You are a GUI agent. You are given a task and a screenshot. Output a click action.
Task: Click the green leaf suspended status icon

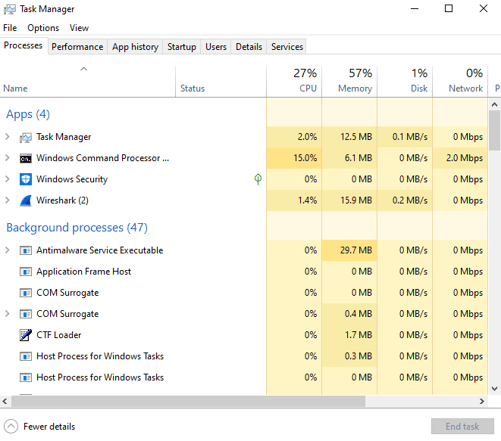point(258,179)
